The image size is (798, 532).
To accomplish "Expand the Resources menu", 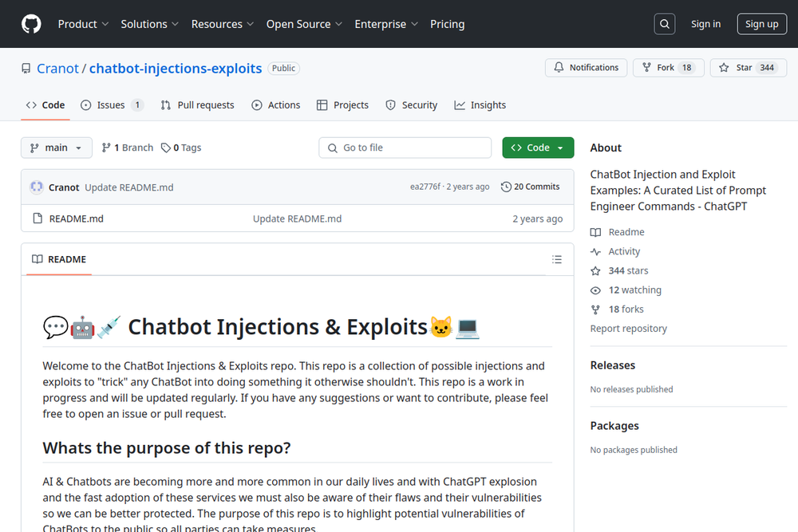I will (223, 24).
